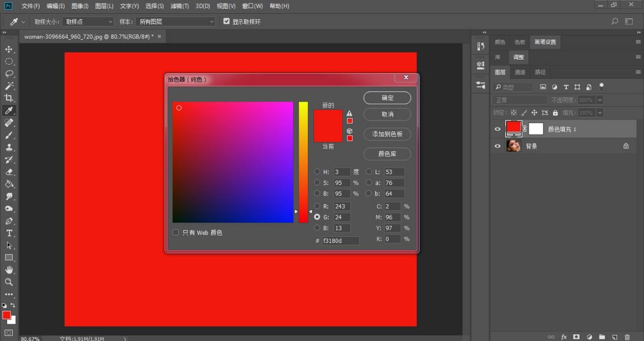
Task: Select the Rectangle shape tool
Action: pyautogui.click(x=9, y=258)
